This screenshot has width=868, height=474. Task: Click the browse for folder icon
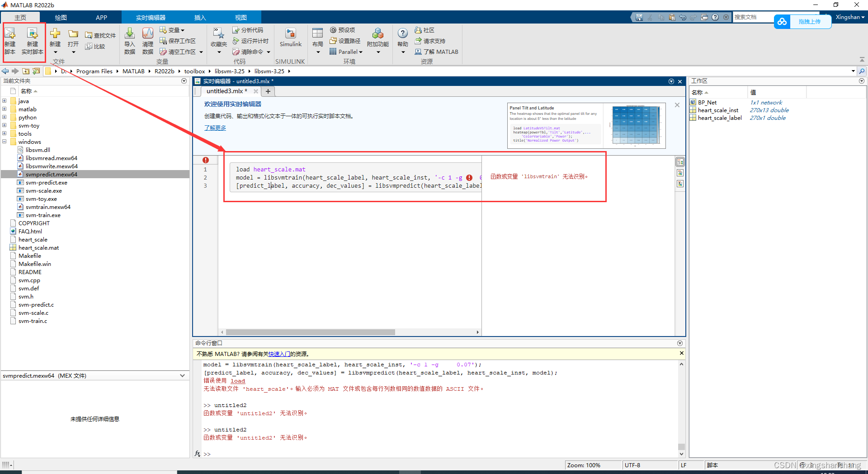(x=36, y=71)
